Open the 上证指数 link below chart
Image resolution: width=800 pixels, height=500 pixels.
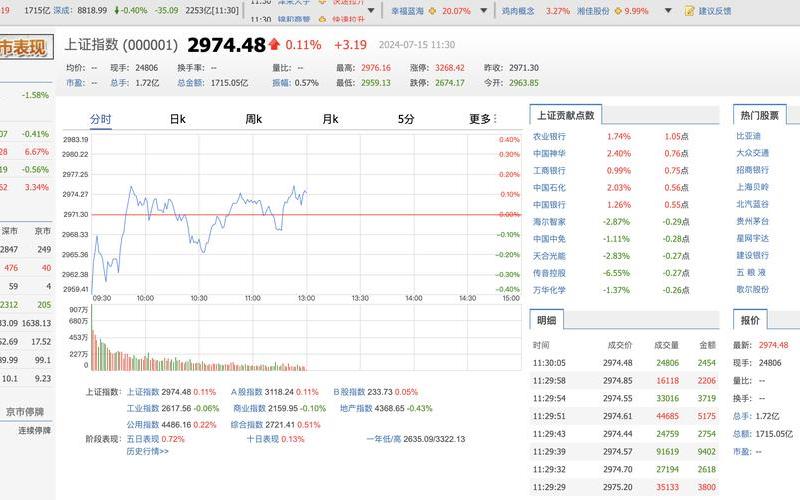143,392
